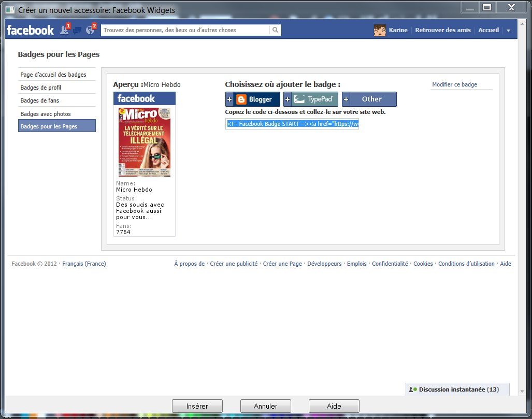The height and width of the screenshot is (419, 532).
Task: Open the notifications globe icon
Action: click(91, 30)
